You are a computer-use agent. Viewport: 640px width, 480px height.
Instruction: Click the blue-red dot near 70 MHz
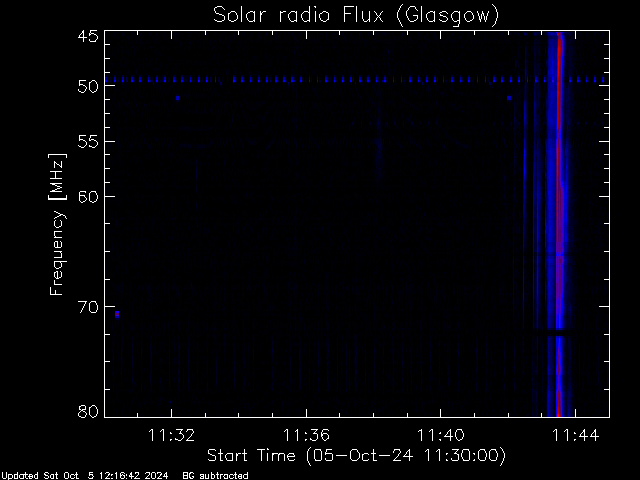[x=117, y=314]
